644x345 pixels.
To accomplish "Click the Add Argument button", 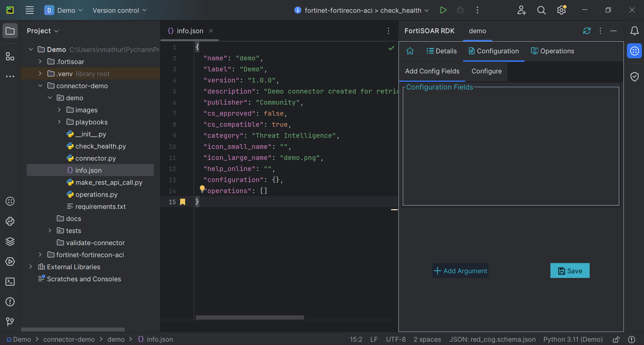I will [460, 271].
